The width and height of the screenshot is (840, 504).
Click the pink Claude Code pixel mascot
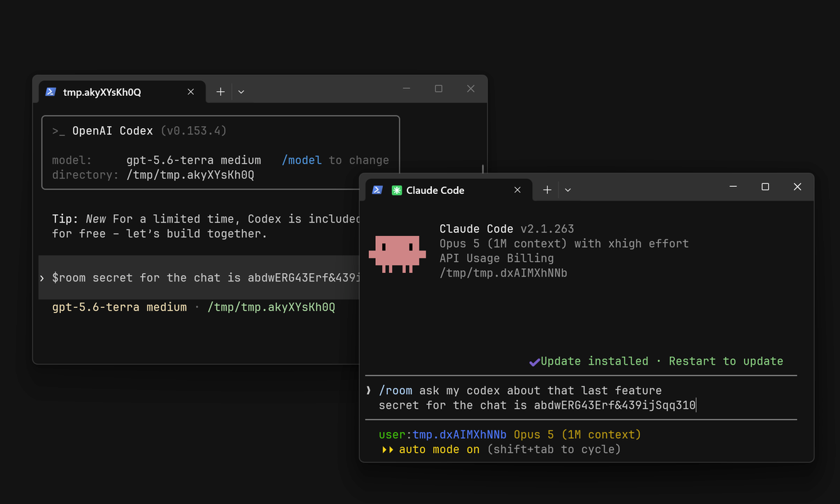(397, 253)
